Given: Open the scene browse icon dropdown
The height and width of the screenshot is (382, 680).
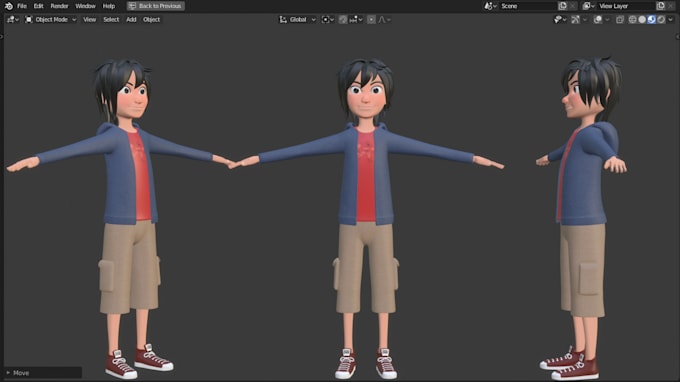Looking at the screenshot, I should coord(490,6).
